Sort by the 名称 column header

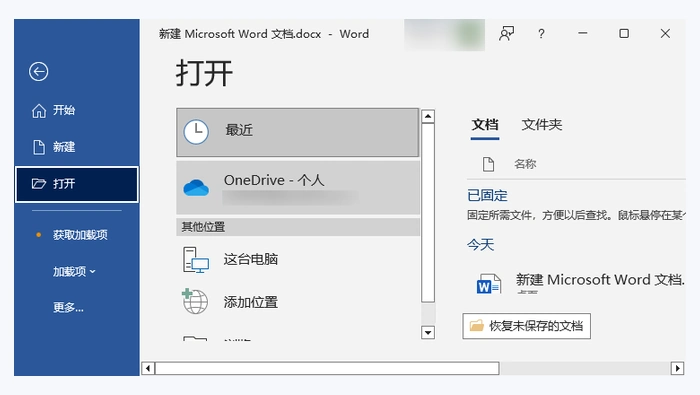(525, 164)
